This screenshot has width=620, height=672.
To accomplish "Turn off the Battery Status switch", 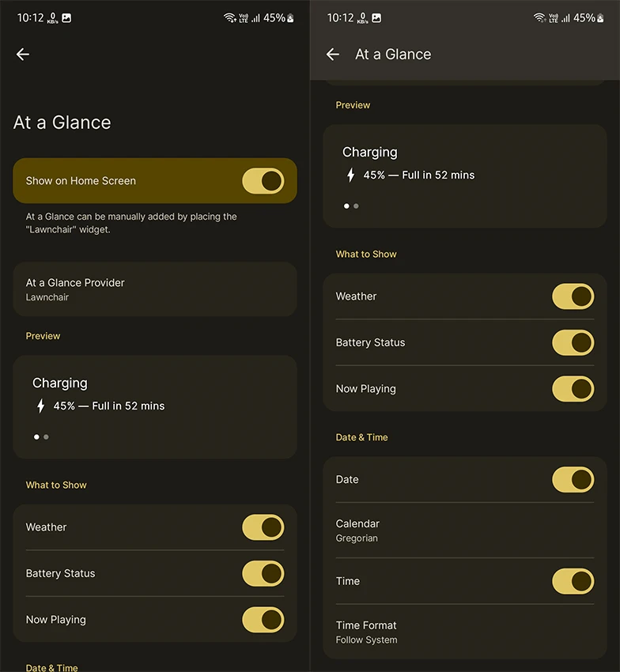I will (573, 342).
